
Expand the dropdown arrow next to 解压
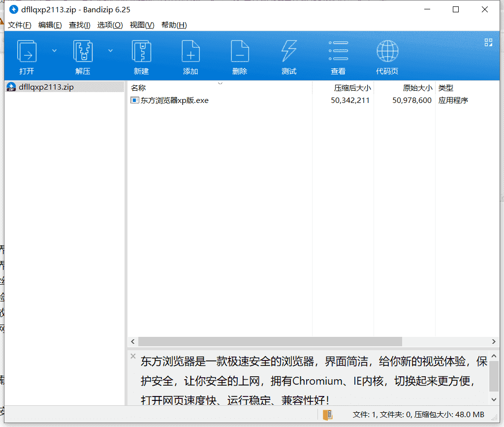110,50
